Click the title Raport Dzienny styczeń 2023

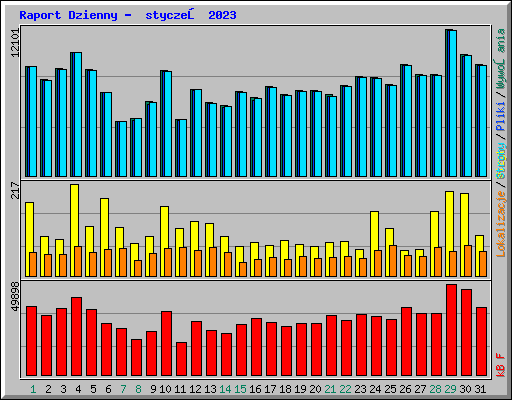128,15
